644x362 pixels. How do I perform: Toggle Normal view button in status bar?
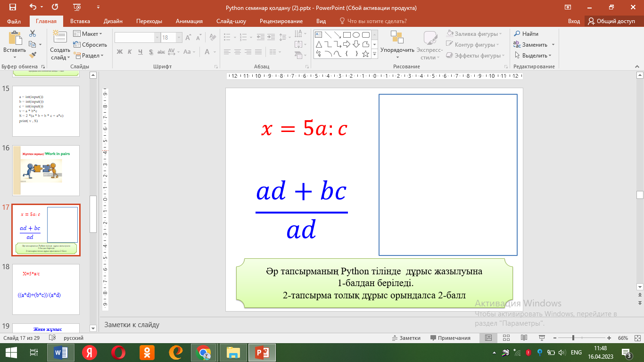(488, 338)
